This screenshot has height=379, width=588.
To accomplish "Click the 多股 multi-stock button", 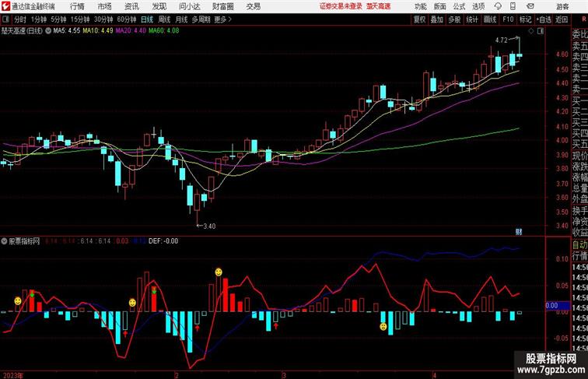I will 454,19.
